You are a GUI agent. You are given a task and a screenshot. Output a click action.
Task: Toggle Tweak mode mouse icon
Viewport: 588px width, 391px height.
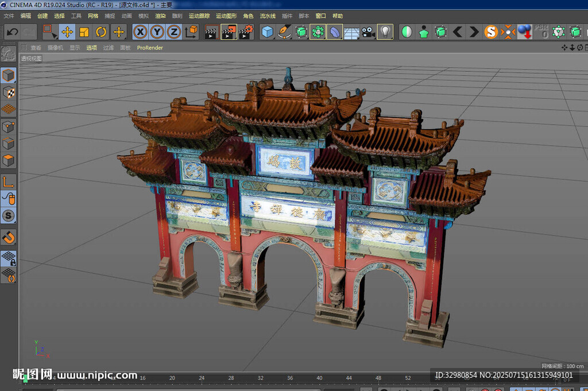(8, 199)
